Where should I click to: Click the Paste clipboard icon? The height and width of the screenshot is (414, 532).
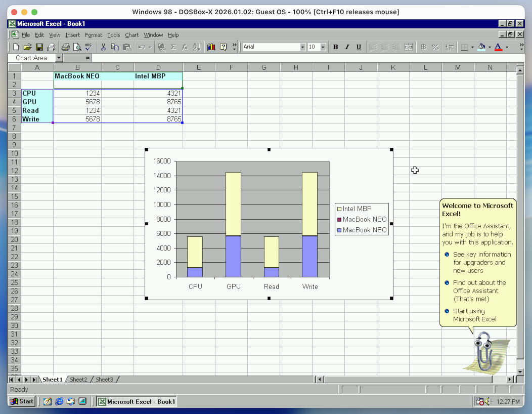coord(127,47)
